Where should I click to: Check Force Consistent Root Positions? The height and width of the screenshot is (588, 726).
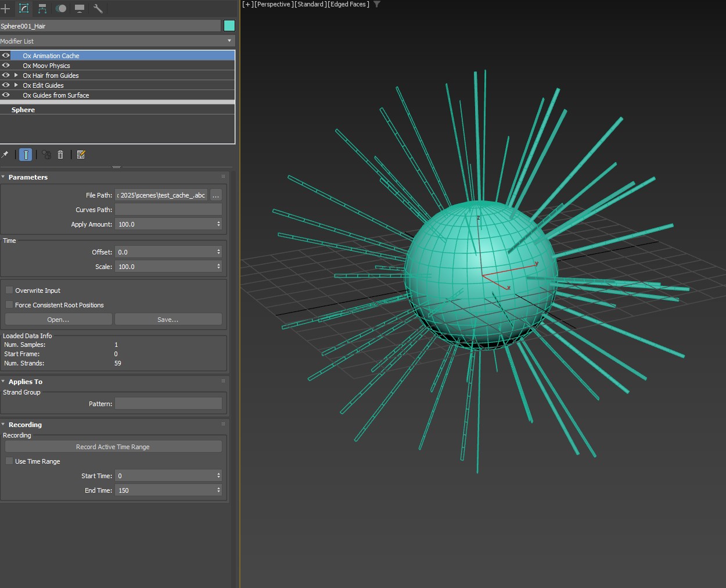[9, 304]
